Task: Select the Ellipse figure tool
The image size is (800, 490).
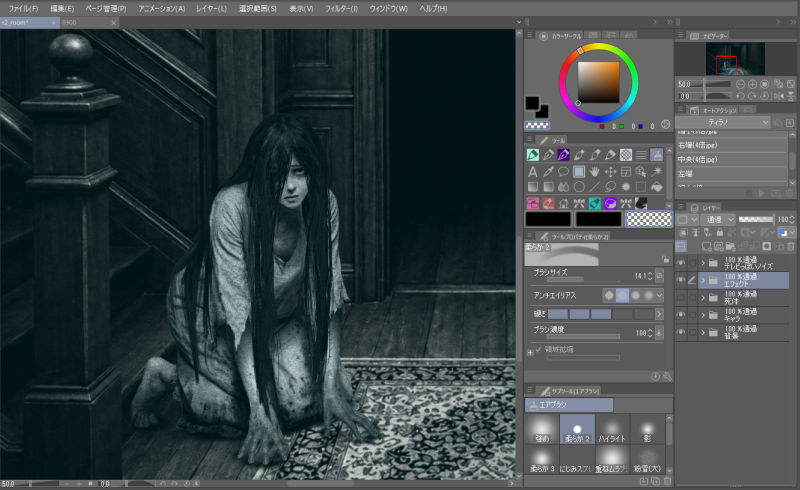Action: (x=579, y=187)
